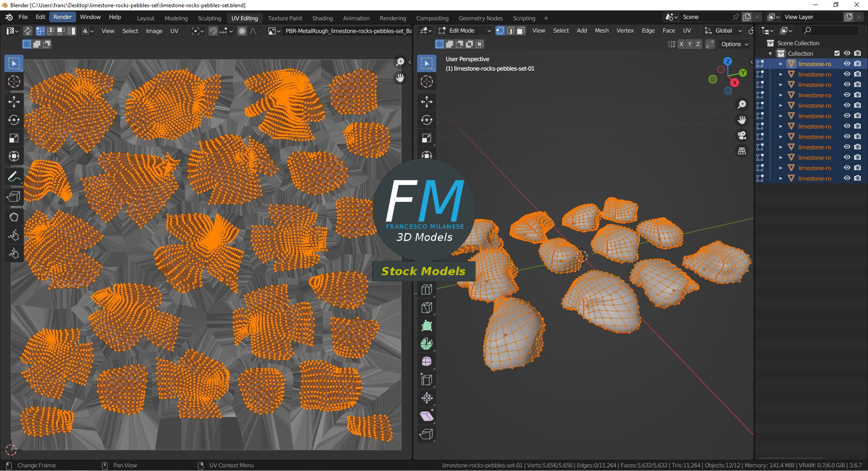Uncheck the Collection exclude-from-view-layer checkbox
868x471 pixels.
[837, 53]
